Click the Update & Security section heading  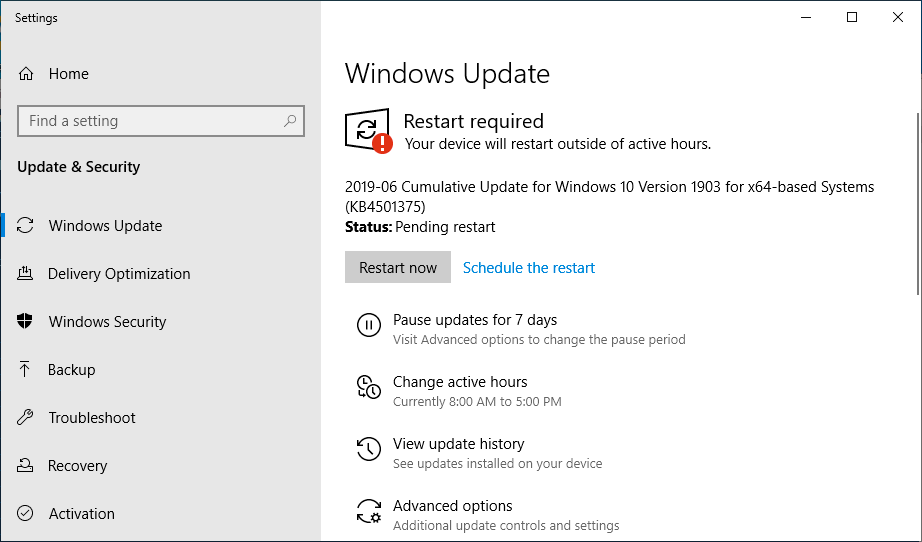[x=79, y=167]
